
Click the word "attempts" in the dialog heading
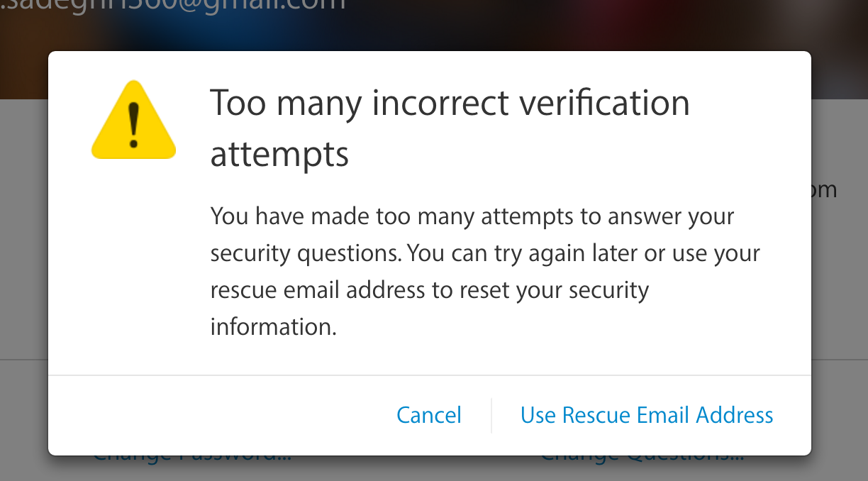(279, 153)
